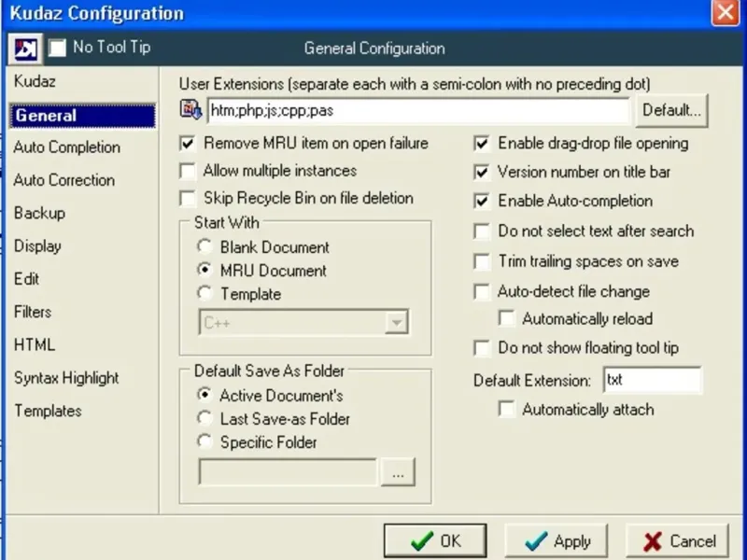Open Filters settings page
The width and height of the screenshot is (747, 560).
coord(33,312)
